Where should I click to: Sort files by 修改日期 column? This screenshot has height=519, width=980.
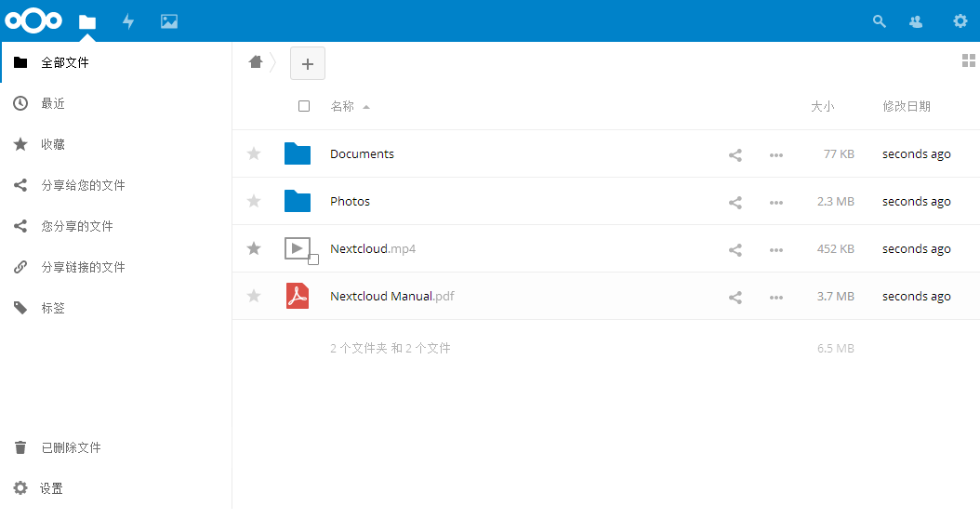tap(907, 106)
